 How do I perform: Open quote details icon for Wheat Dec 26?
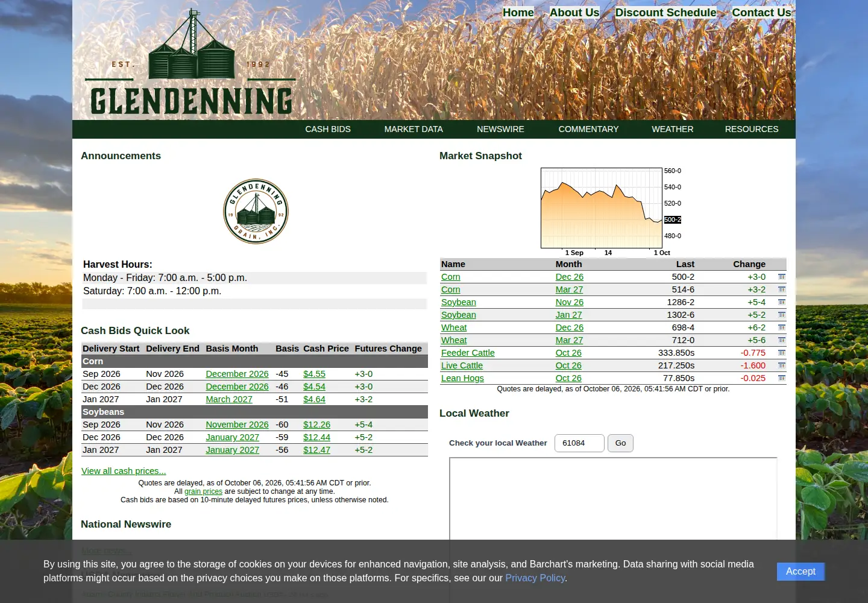pos(782,327)
